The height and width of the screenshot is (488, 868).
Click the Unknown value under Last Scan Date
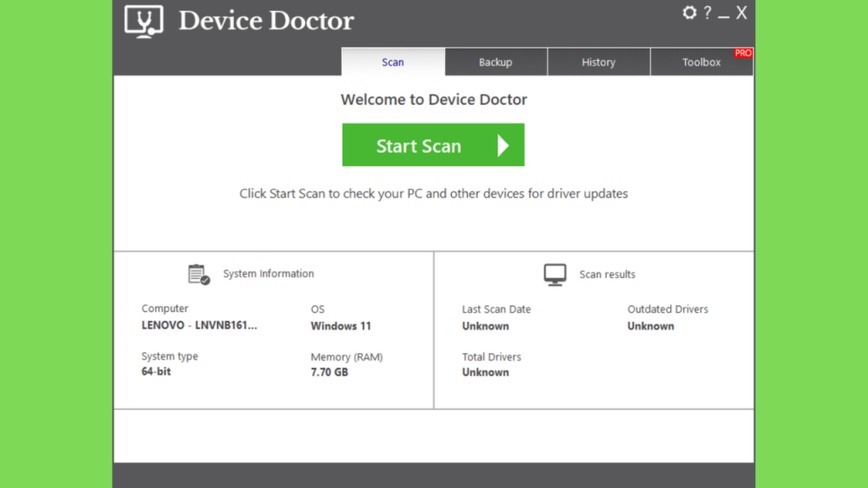click(486, 326)
